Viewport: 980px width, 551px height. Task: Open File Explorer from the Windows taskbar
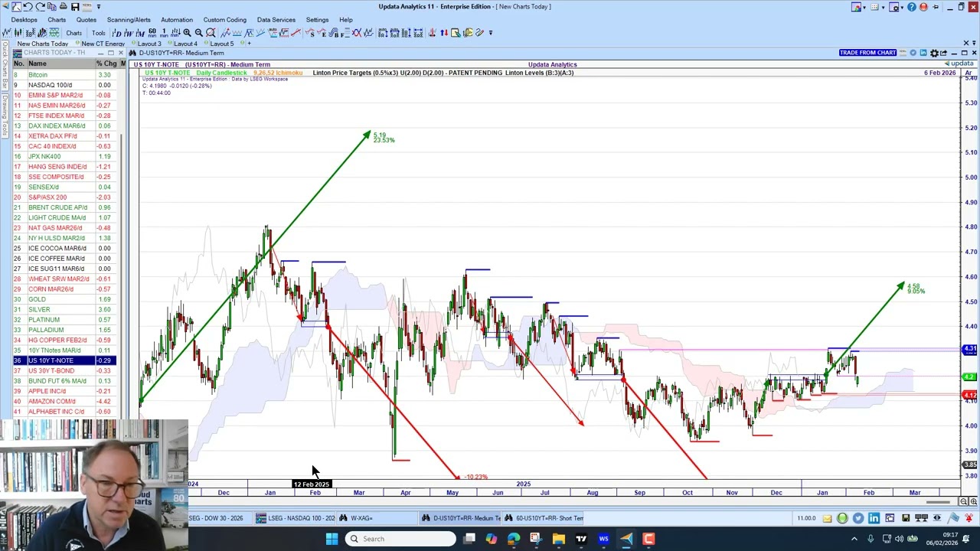559,539
